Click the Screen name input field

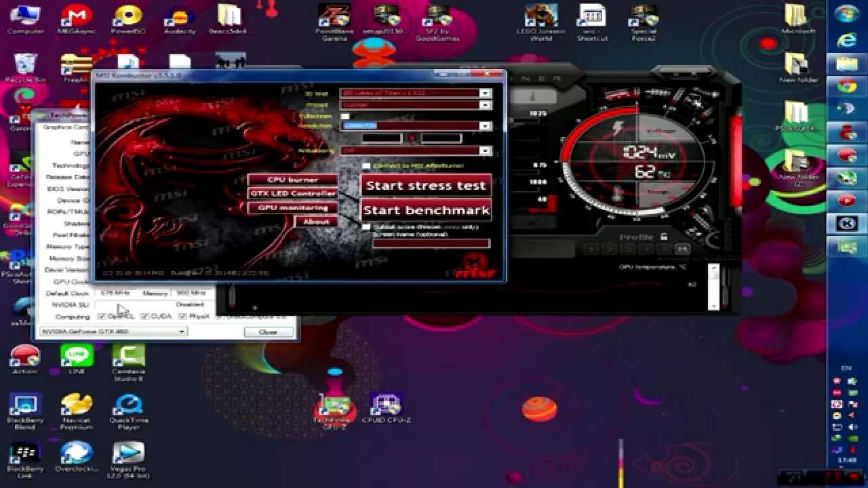431,243
